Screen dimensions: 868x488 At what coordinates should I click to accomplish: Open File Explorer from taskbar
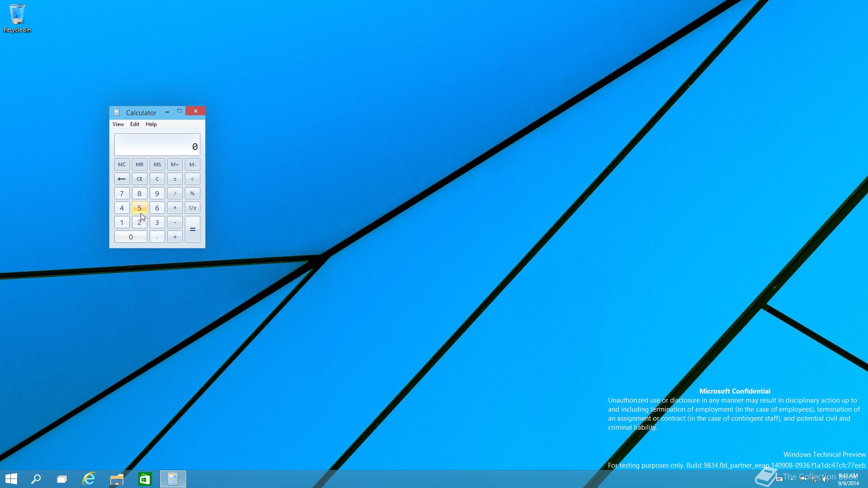click(117, 479)
